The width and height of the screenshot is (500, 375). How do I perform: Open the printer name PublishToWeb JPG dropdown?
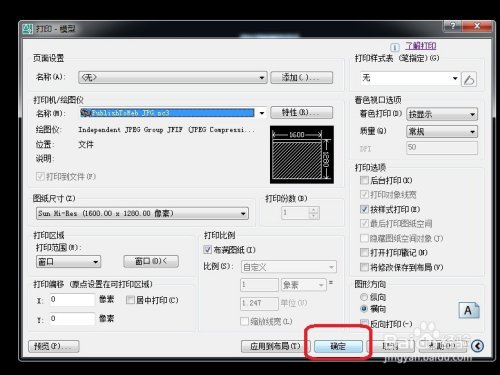coord(173,113)
